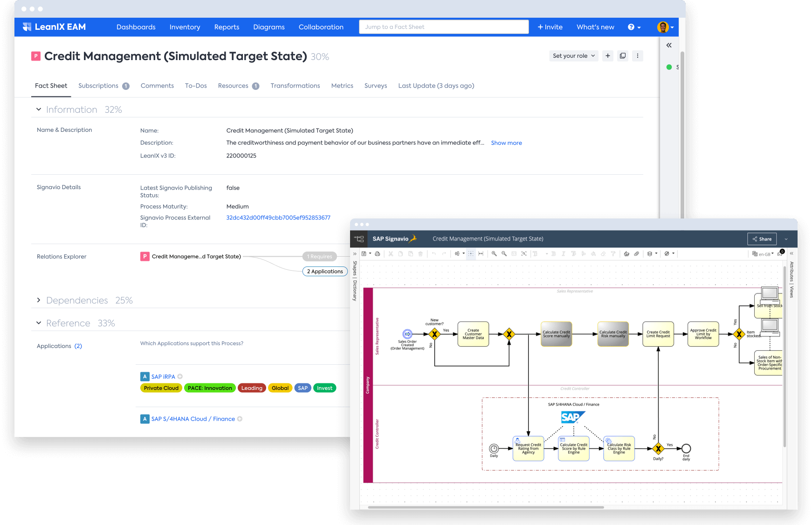Screen dimensions: 812x525
Task: Click the PACE: Innovation green tag
Action: [x=210, y=388]
